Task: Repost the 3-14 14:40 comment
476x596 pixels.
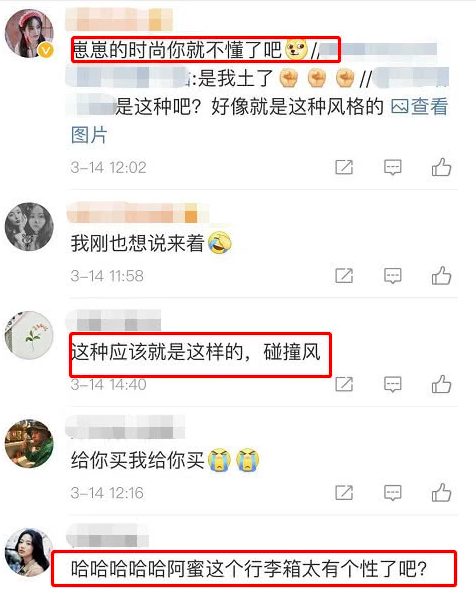Action: 344,384
